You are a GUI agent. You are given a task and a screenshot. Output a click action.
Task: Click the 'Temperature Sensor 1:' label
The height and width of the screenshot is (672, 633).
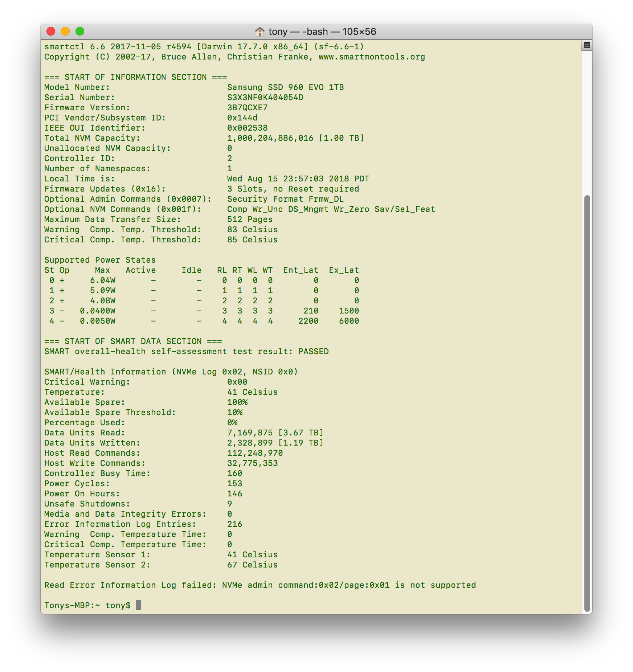pyautogui.click(x=97, y=555)
